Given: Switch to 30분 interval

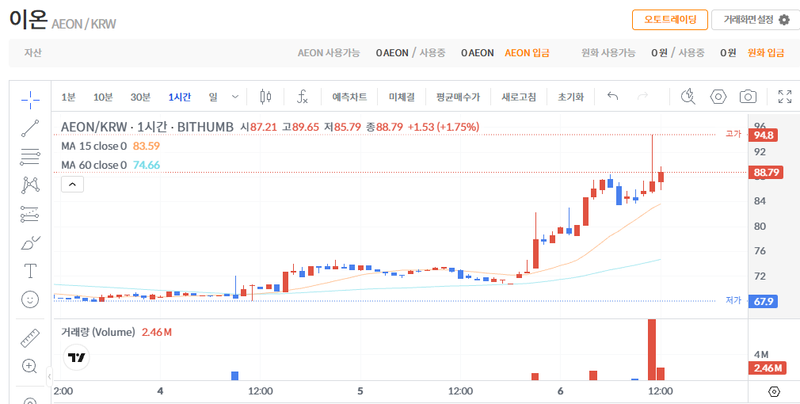Looking at the screenshot, I should tap(140, 97).
